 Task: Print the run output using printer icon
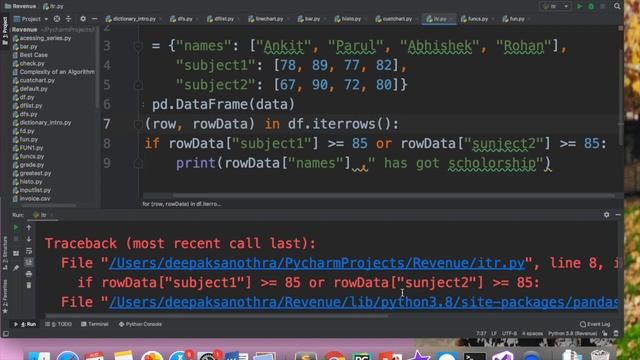pyautogui.click(x=29, y=274)
